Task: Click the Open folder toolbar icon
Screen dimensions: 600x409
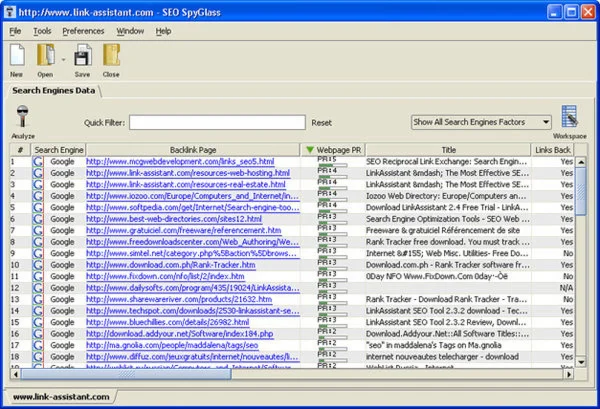Action: pos(45,55)
